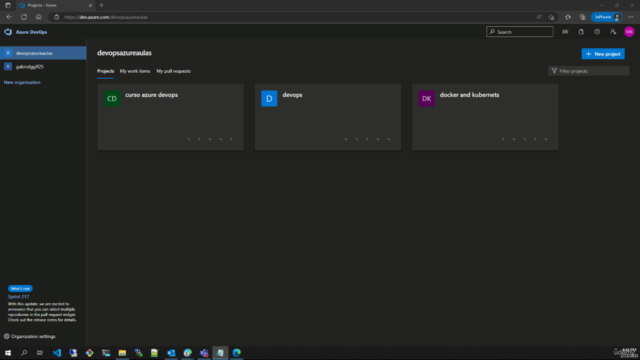Go back with the browser back arrow
The height and width of the screenshot is (360, 640).
point(9,17)
